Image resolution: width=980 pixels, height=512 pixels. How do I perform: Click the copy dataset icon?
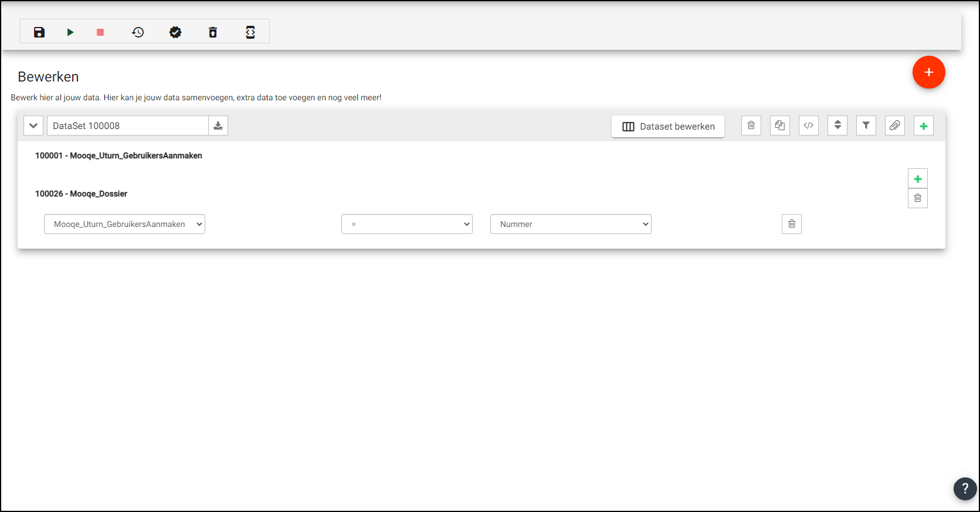click(x=779, y=126)
